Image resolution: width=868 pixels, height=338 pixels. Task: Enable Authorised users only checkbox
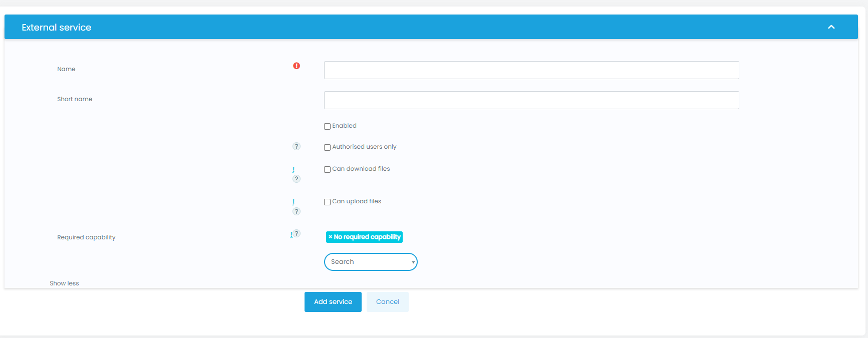click(327, 147)
